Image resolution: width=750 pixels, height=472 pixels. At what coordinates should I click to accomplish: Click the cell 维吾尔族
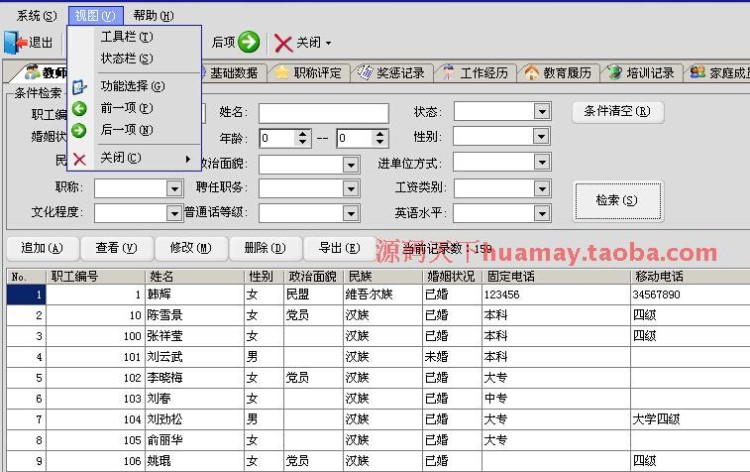(x=383, y=295)
